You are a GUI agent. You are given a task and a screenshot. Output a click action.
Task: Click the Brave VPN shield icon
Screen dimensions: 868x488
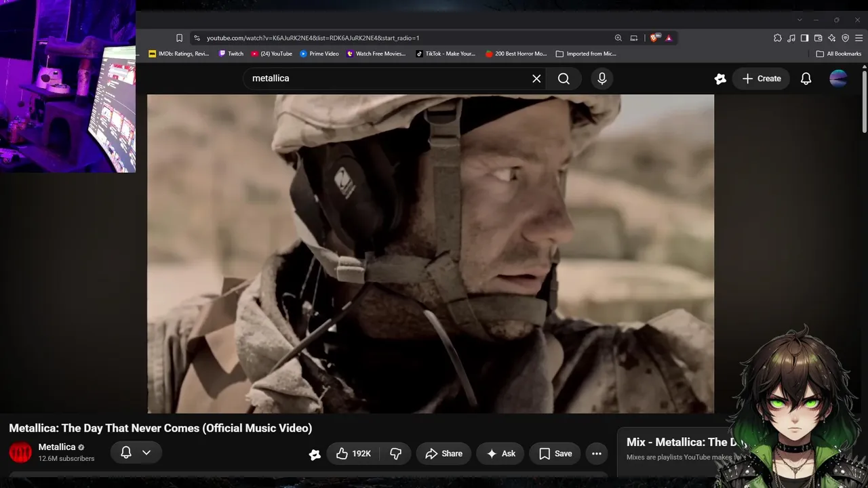845,38
